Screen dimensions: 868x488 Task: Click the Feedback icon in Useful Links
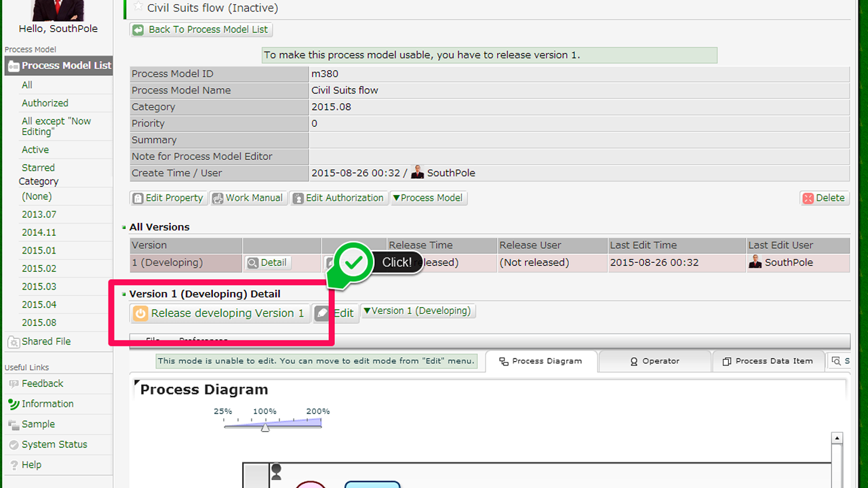(x=13, y=384)
